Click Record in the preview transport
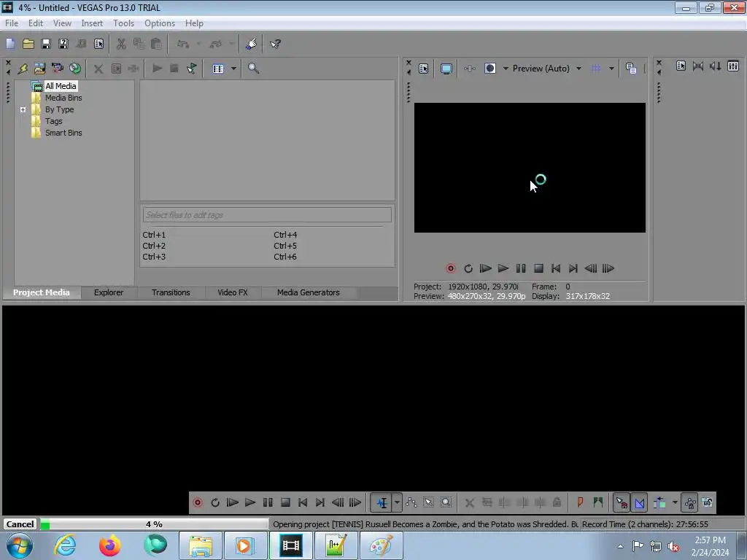Screen dimensions: 747x560 [x=451, y=268]
